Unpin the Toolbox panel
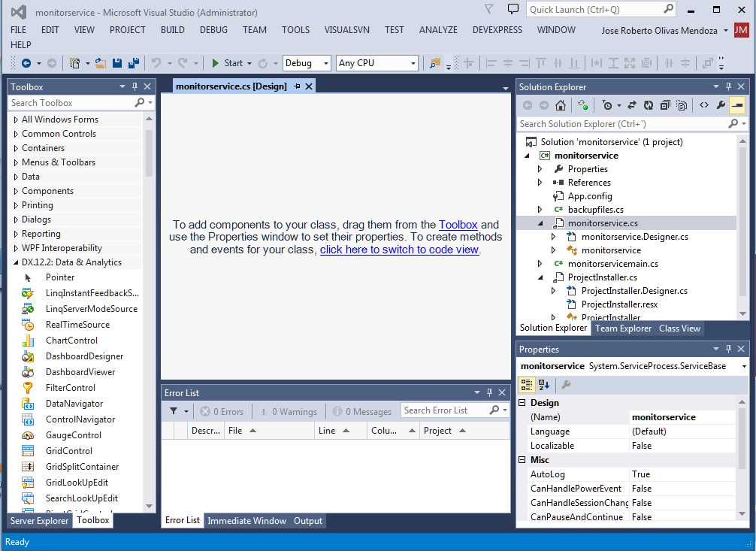This screenshot has width=756, height=551. (x=133, y=86)
